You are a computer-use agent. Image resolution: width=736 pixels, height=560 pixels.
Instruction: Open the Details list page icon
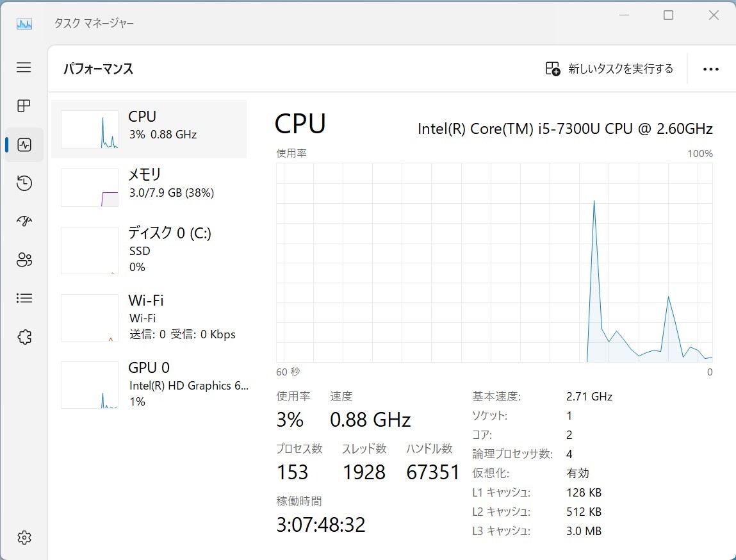pyautogui.click(x=24, y=298)
